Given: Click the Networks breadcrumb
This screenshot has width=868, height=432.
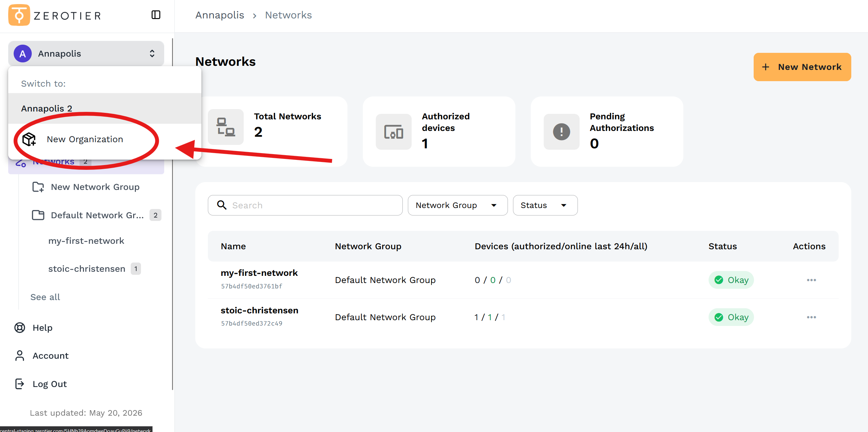Looking at the screenshot, I should 288,15.
